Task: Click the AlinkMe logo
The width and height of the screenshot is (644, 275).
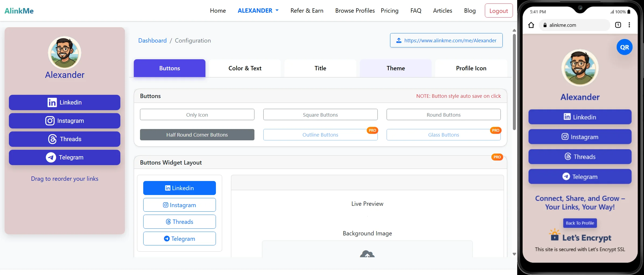Action: tap(19, 11)
